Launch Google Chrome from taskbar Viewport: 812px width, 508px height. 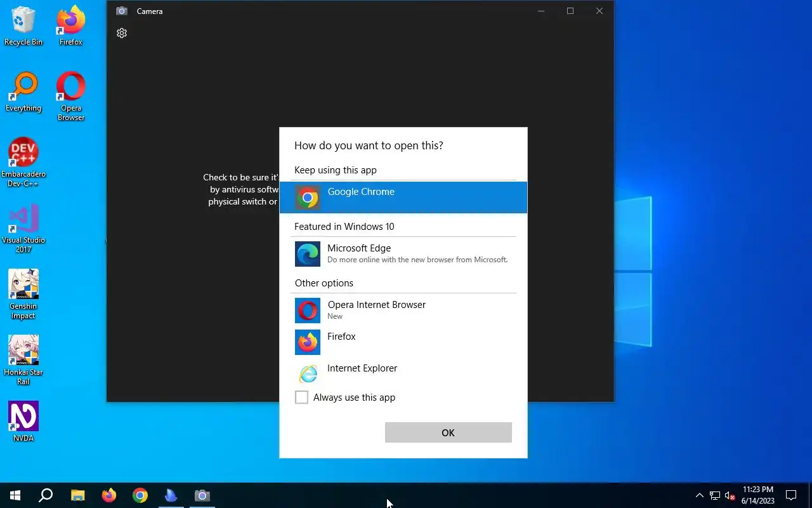point(140,495)
